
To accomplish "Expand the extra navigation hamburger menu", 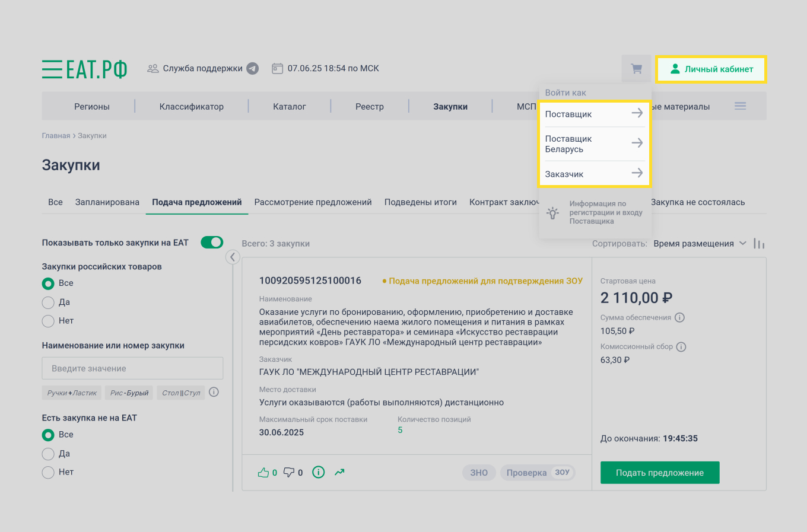I will pyautogui.click(x=740, y=106).
